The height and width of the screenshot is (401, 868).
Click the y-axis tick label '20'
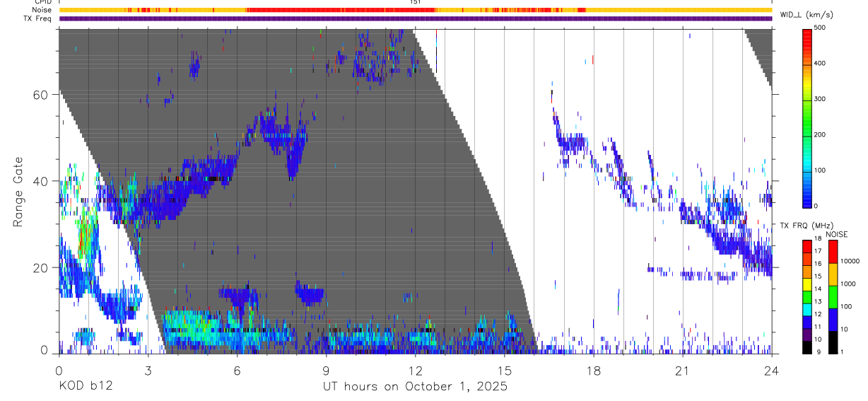coord(41,267)
